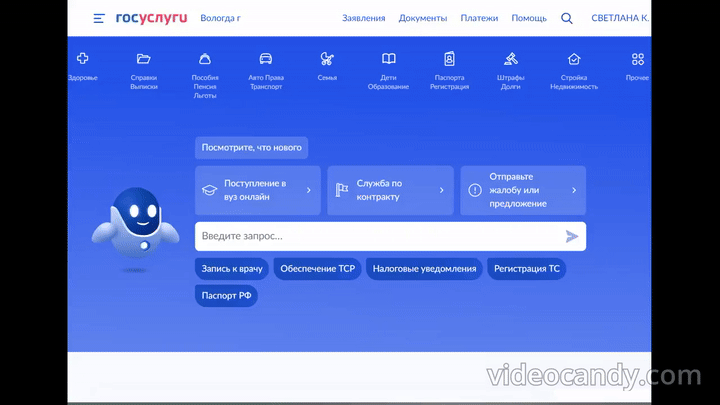
Task: Open the Семья family category icon
Action: coord(327,59)
